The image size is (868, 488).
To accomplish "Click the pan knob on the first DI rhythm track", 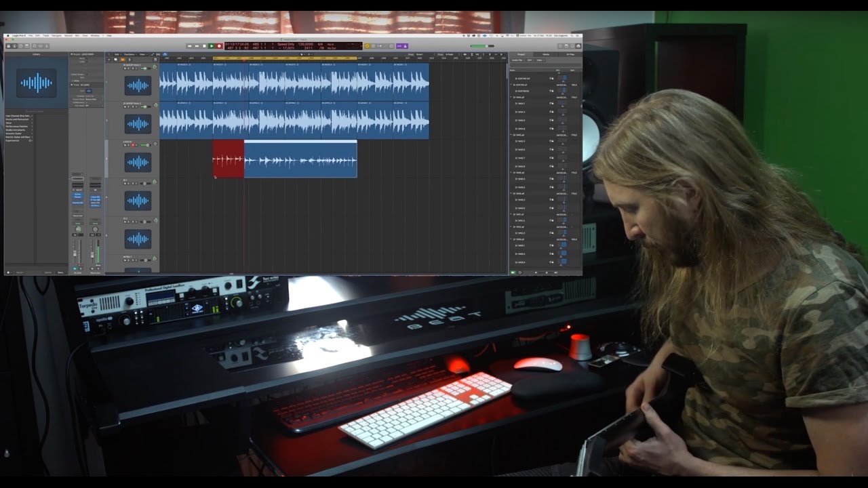I will (x=155, y=66).
